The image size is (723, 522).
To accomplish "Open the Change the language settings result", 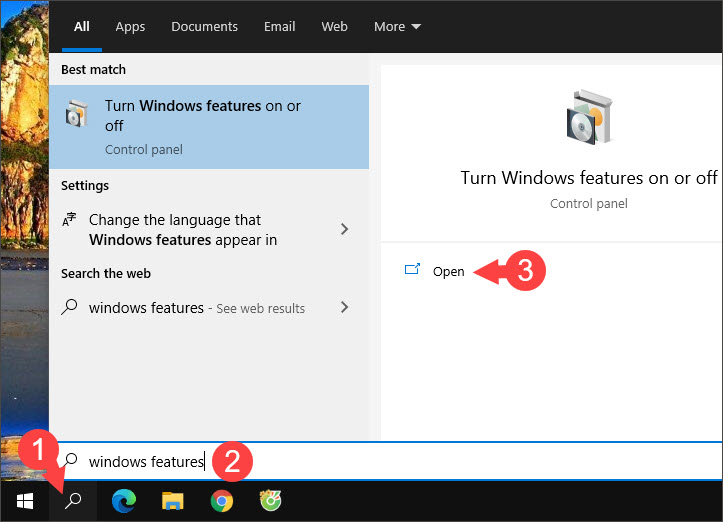I will tap(209, 230).
